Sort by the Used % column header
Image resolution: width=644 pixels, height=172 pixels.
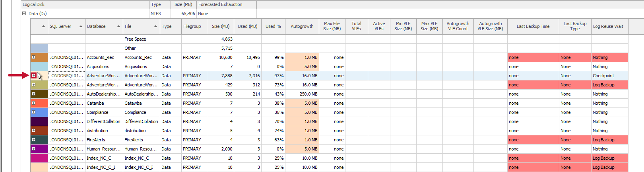click(273, 26)
